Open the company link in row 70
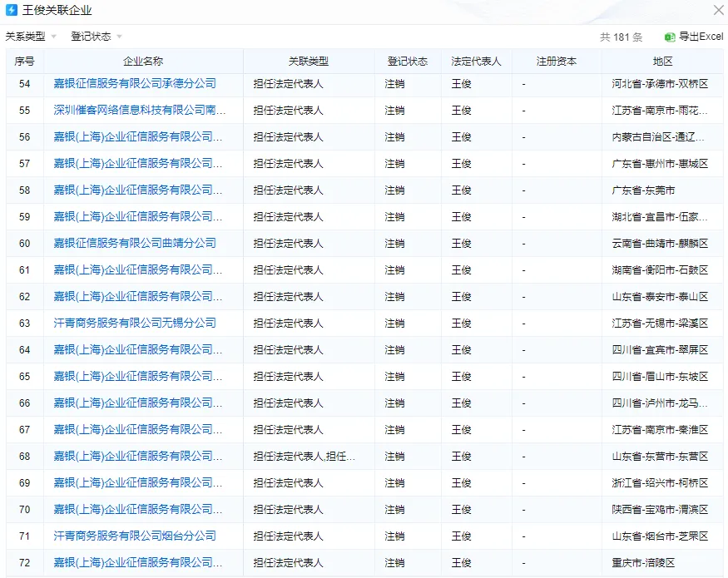The width and height of the screenshot is (728, 578). [x=138, y=509]
